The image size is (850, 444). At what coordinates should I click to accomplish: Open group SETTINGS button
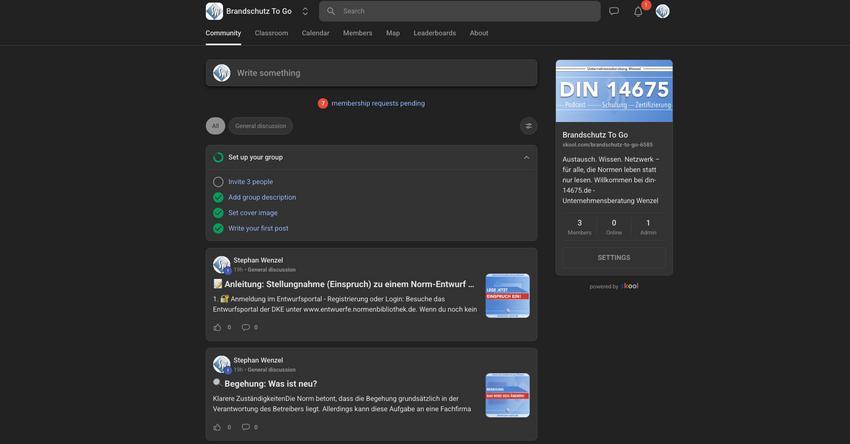point(614,258)
